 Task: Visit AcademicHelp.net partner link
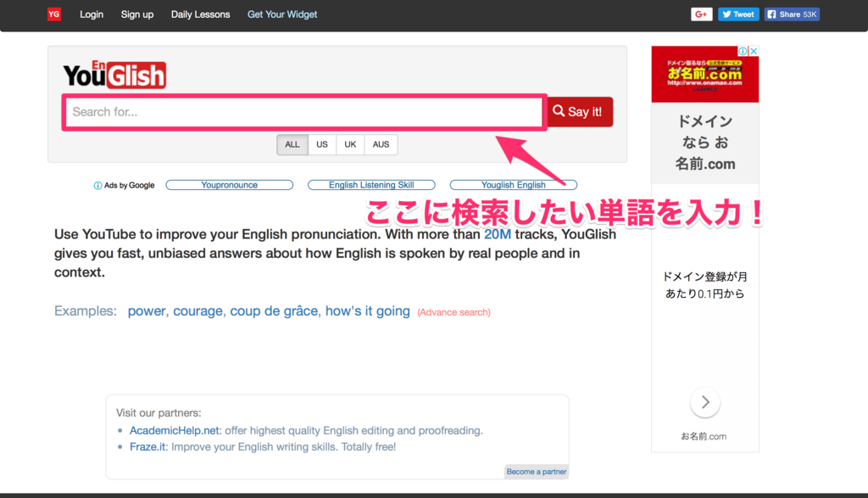point(175,430)
